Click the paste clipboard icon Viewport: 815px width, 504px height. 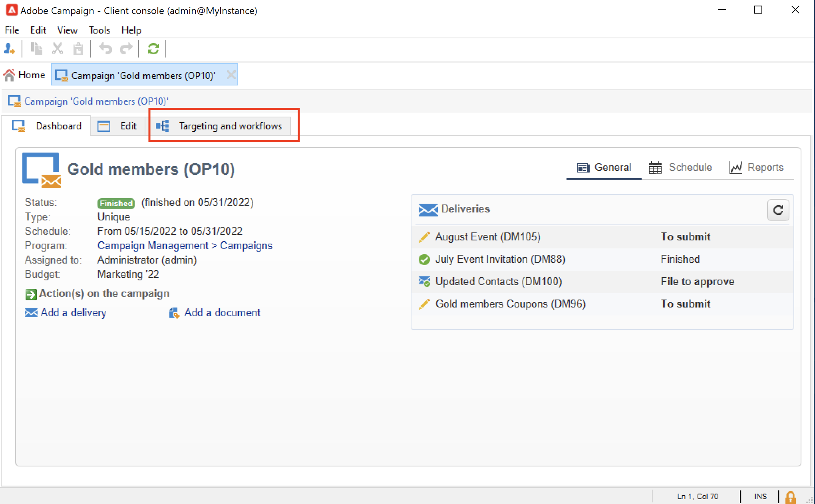pos(78,49)
